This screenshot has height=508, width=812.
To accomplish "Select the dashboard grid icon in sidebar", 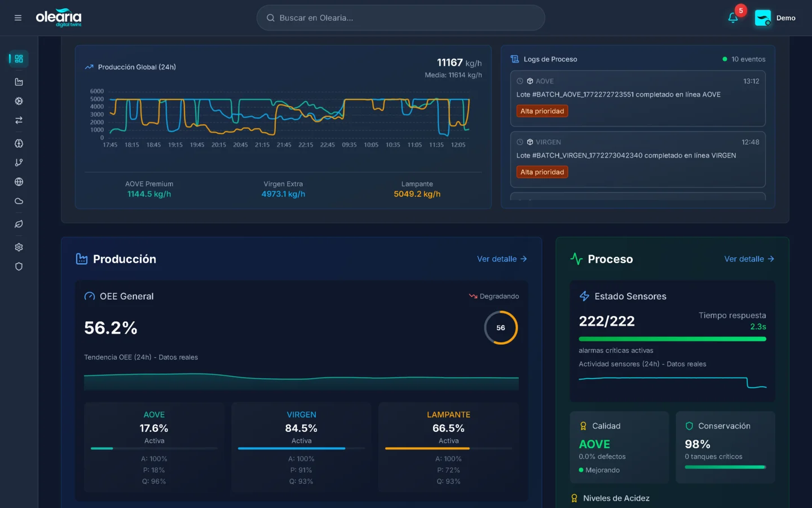I will [x=18, y=59].
